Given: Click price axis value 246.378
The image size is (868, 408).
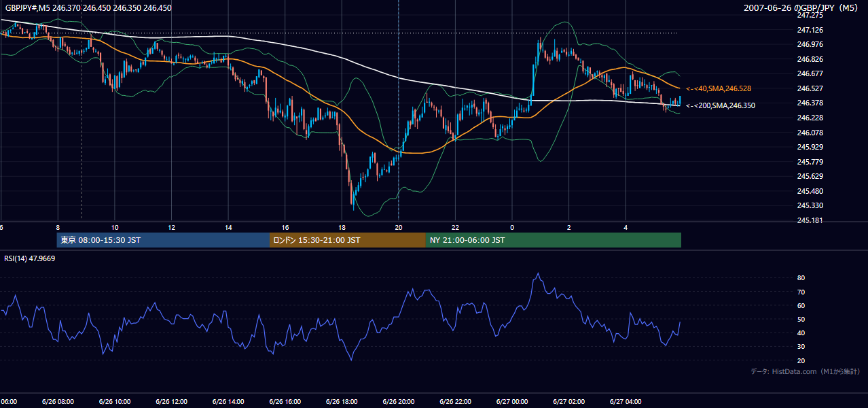Looking at the screenshot, I should click(810, 103).
